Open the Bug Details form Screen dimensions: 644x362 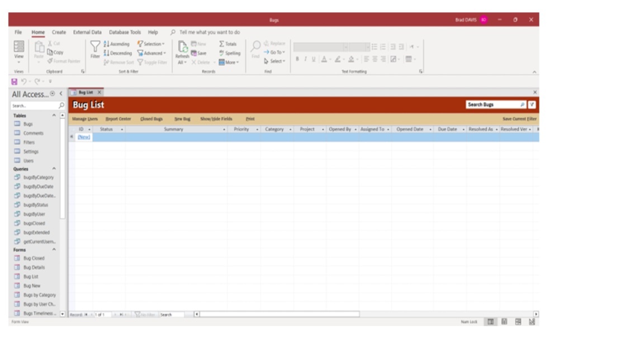[x=34, y=267]
